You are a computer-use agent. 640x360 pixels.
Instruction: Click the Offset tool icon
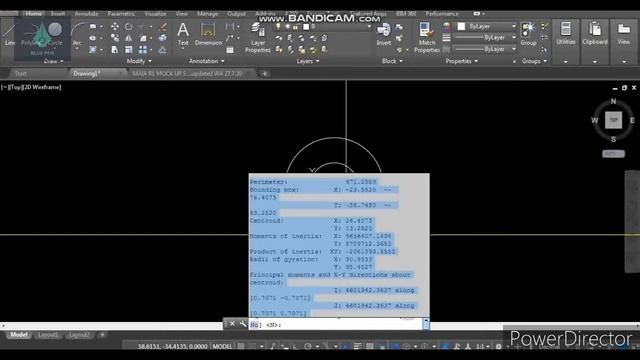tap(163, 50)
